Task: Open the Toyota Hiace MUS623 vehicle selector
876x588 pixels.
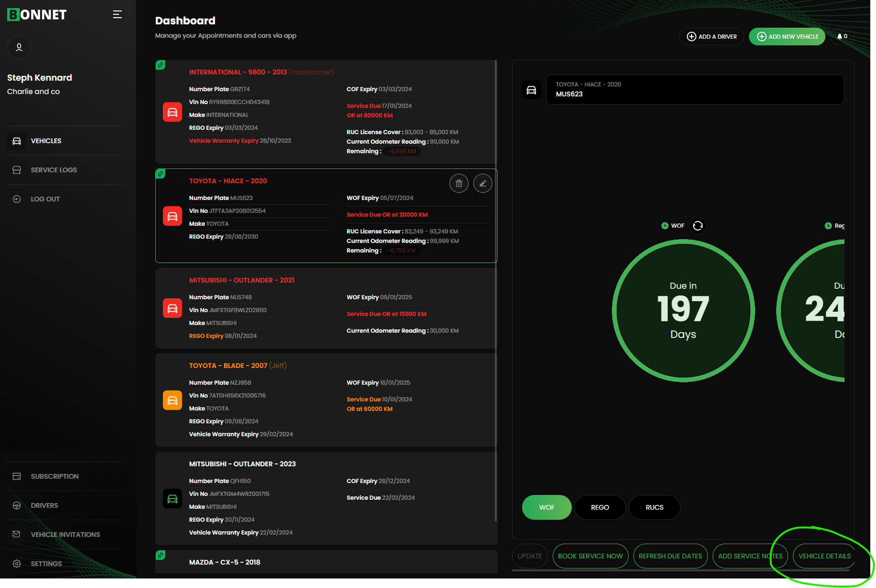Action: point(695,89)
